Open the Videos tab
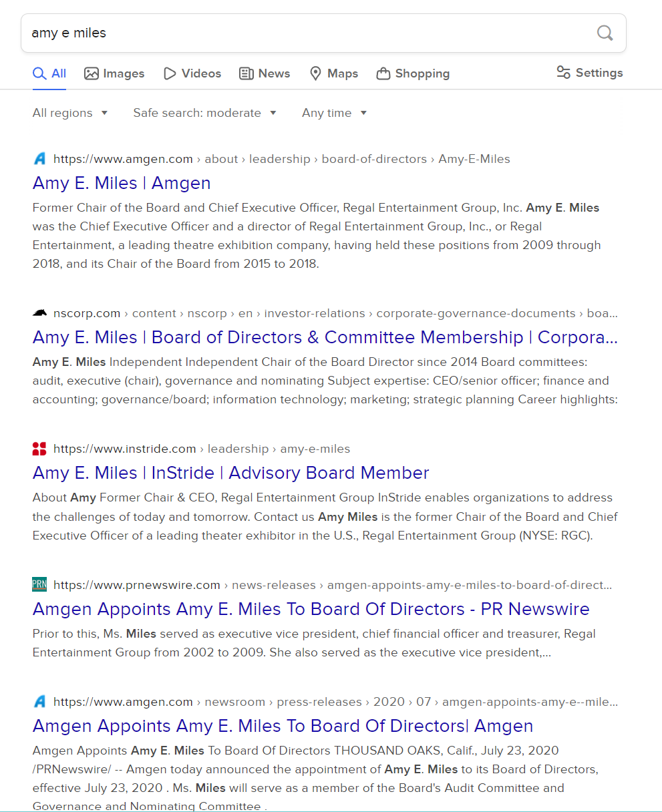This screenshot has width=662, height=812. click(192, 73)
